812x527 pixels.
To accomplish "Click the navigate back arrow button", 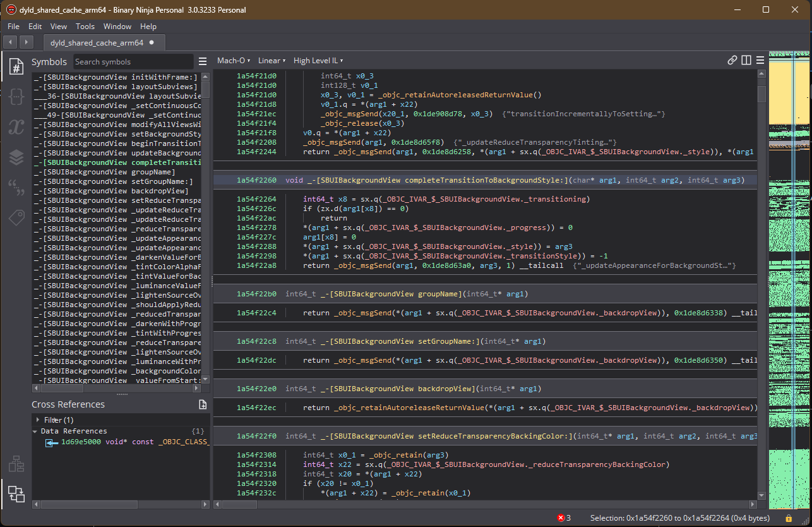I will pos(10,42).
